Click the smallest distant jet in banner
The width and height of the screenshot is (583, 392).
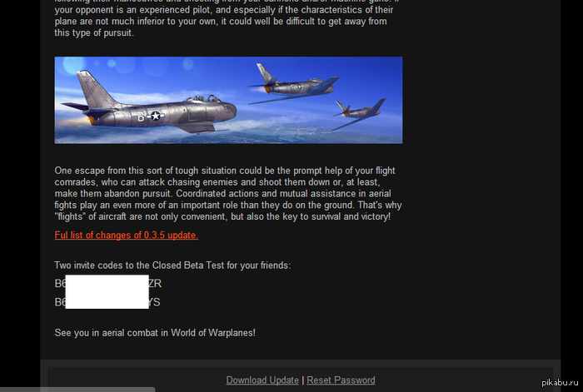(x=359, y=112)
